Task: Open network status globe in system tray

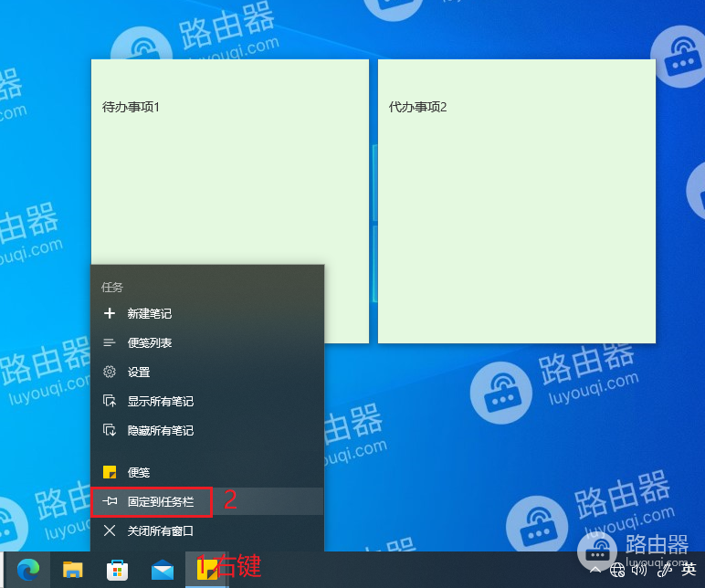Action: 617,570
